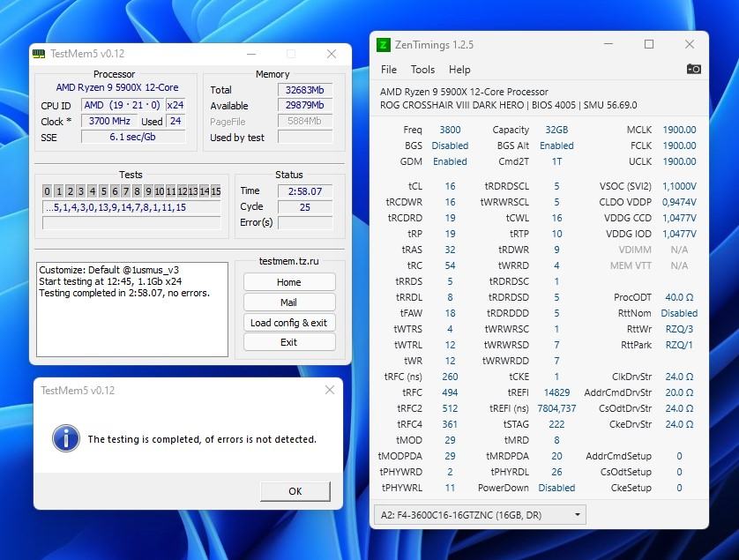Click the UCLK value 1900.00
739x560 pixels.
coord(679,161)
